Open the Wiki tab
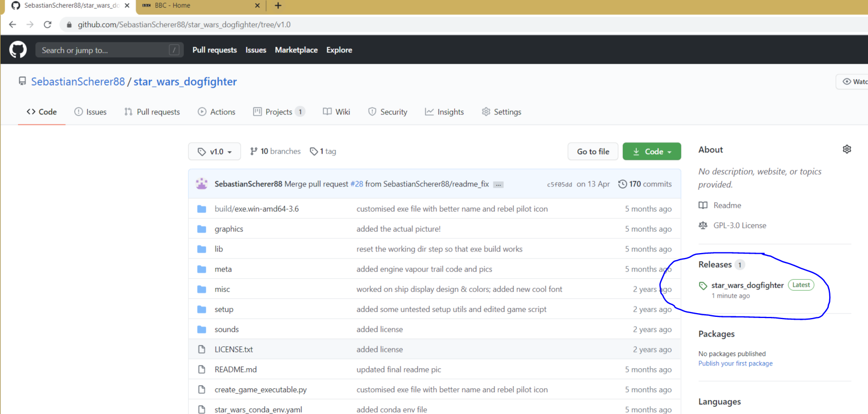 tap(336, 112)
